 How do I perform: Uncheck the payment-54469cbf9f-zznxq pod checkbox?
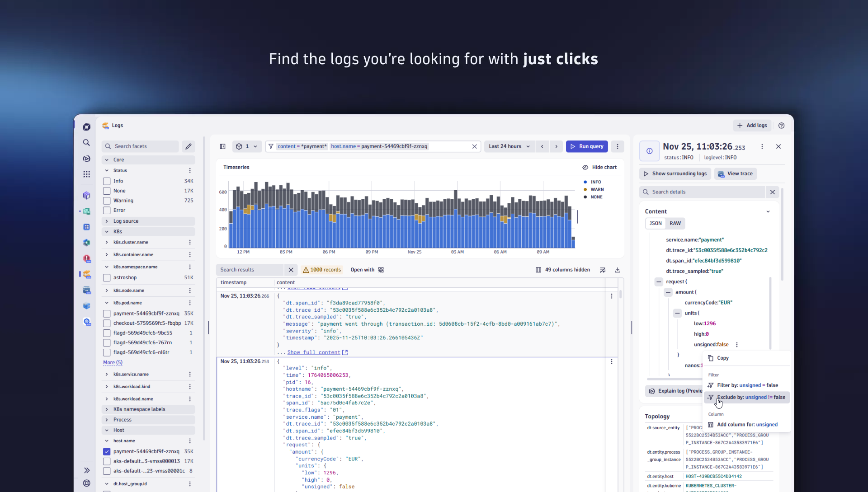107,451
